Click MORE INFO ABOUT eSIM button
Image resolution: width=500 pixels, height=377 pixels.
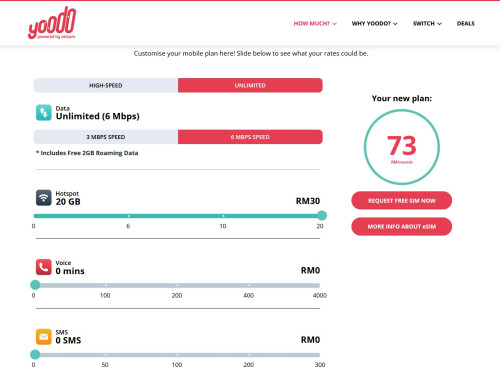[402, 227]
